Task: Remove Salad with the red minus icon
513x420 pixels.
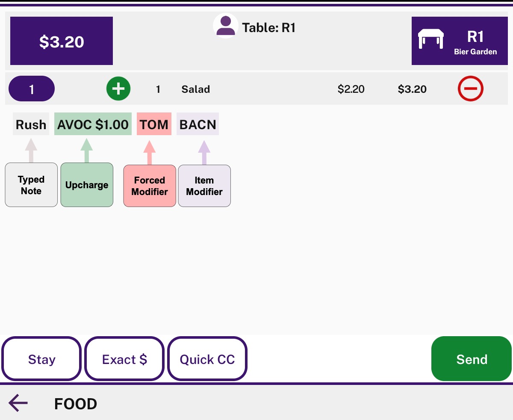Action: click(471, 89)
